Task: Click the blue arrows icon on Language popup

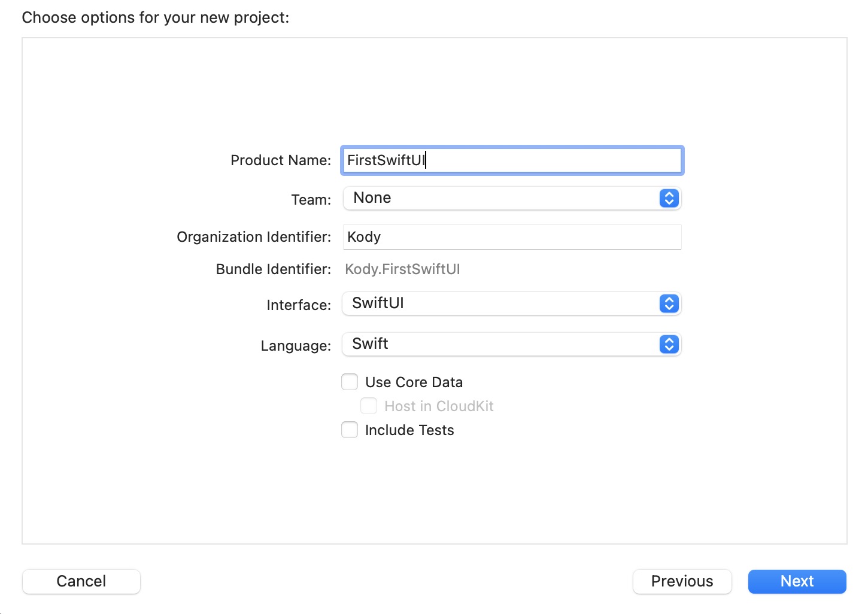Action: [x=669, y=344]
